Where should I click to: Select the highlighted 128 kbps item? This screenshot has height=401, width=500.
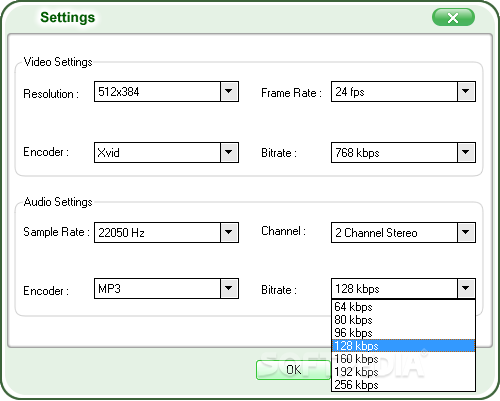pos(403,346)
